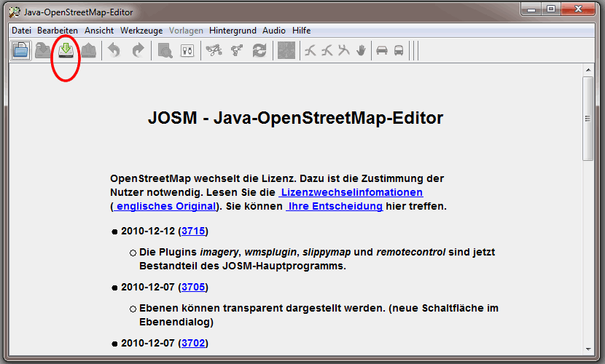Open the Bearbeiten menu
Viewport: 605px width, 364px height.
(x=58, y=31)
